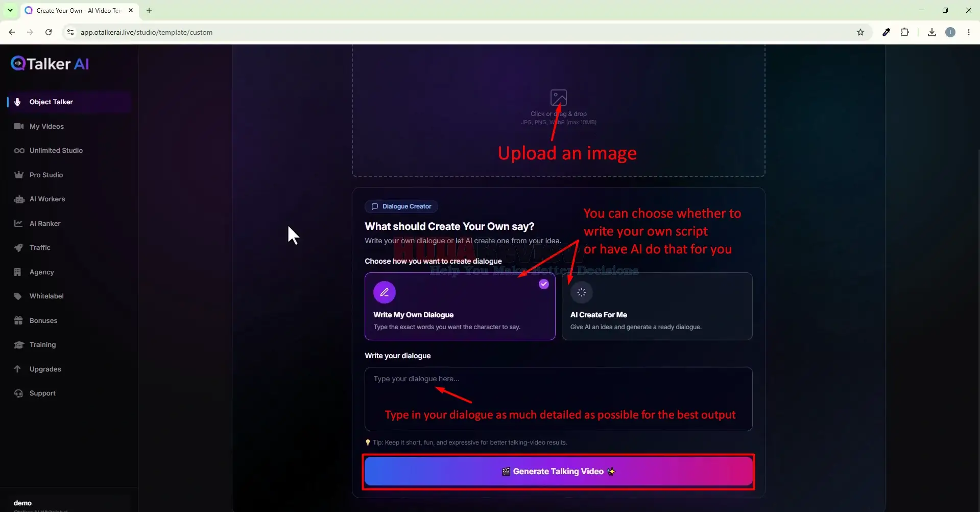Select Write My Own Dialogue option
The image size is (980, 512).
(460, 306)
